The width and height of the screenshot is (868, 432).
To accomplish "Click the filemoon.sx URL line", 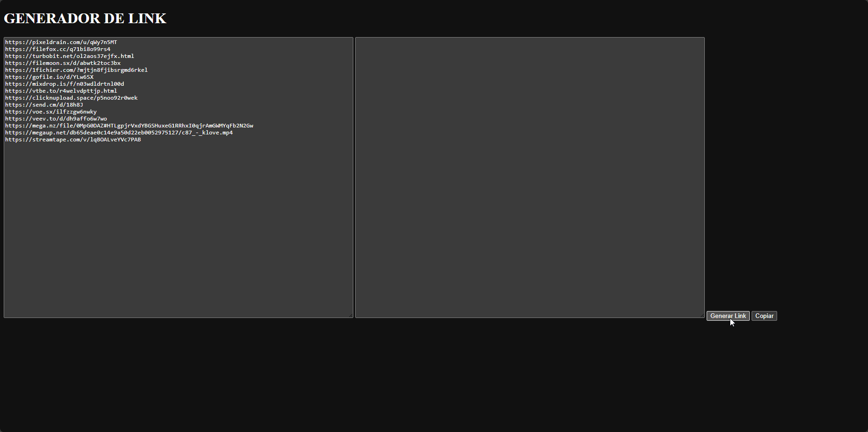I will [63, 63].
